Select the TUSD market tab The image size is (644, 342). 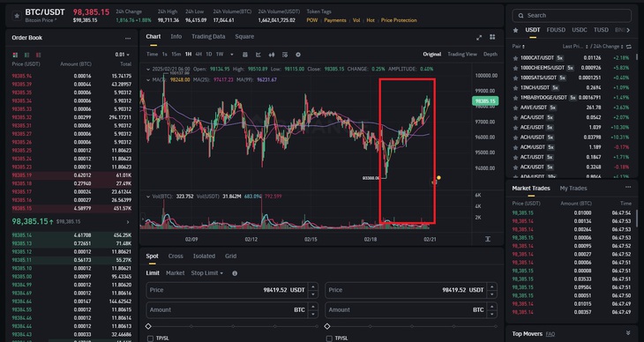(x=601, y=30)
